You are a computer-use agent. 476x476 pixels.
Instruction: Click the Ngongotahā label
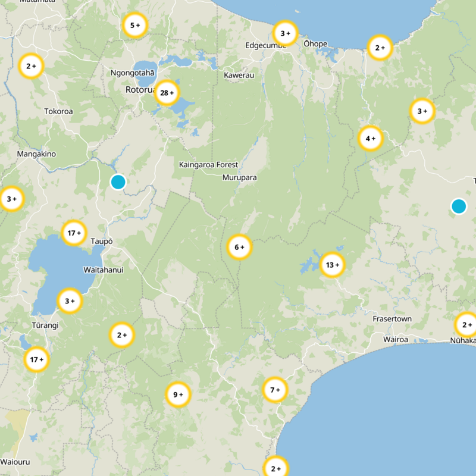[132, 73]
